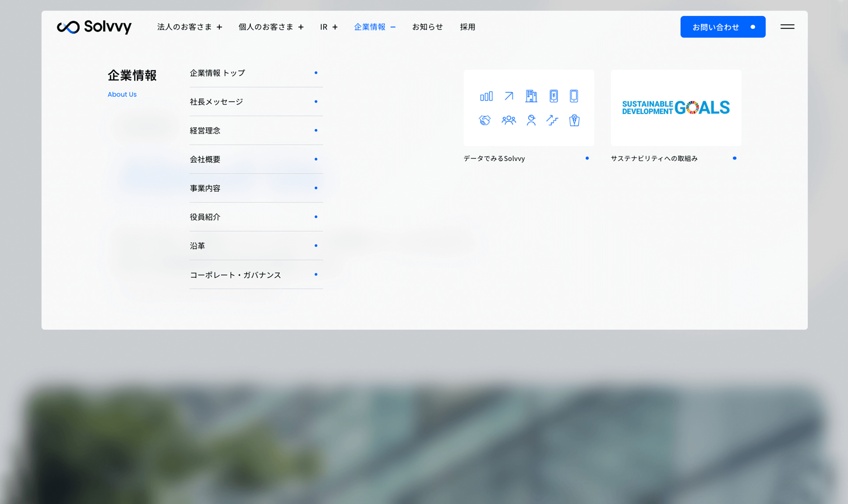The width and height of the screenshot is (848, 504).
Task: Click the three-people group icon
Action: click(x=509, y=120)
